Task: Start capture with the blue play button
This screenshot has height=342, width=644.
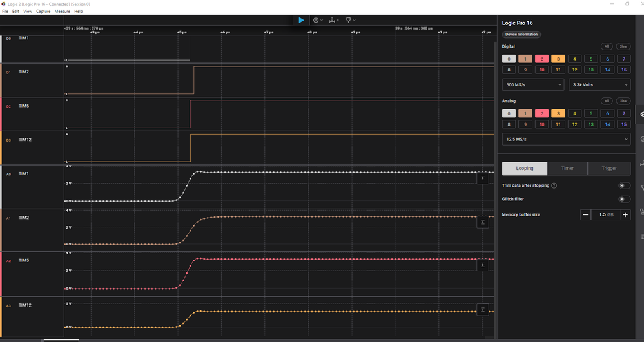Action: pos(301,20)
